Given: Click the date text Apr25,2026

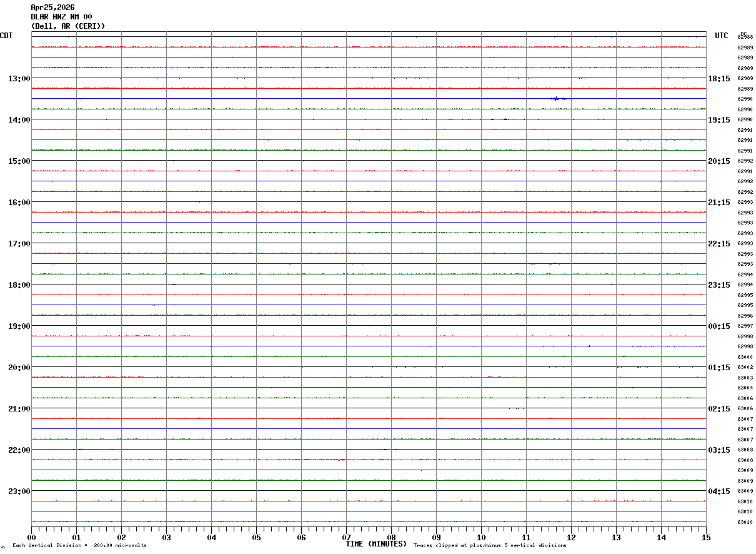Looking at the screenshot, I should click(x=52, y=8).
